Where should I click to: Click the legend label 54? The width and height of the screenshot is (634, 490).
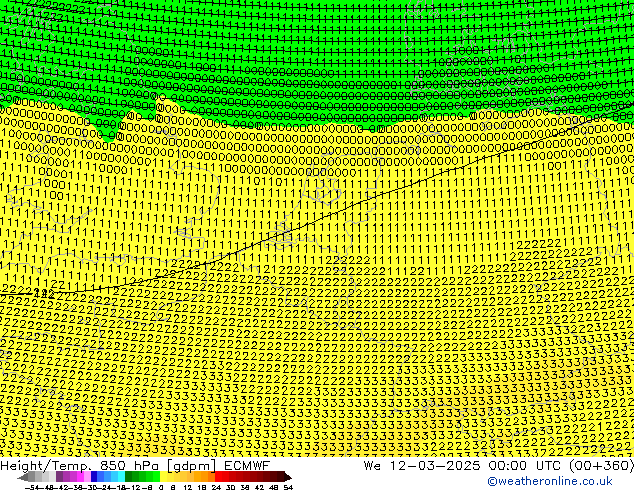click(288, 487)
